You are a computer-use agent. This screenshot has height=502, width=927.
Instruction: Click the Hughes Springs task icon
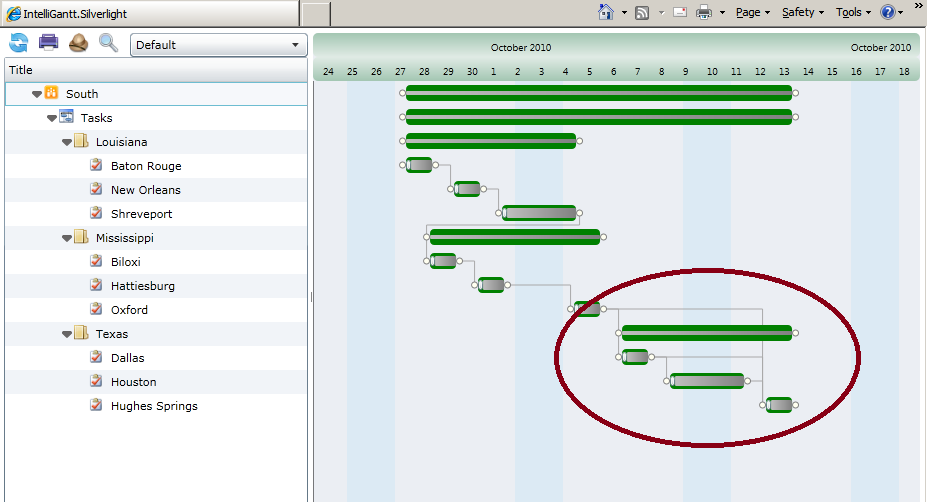coord(96,404)
